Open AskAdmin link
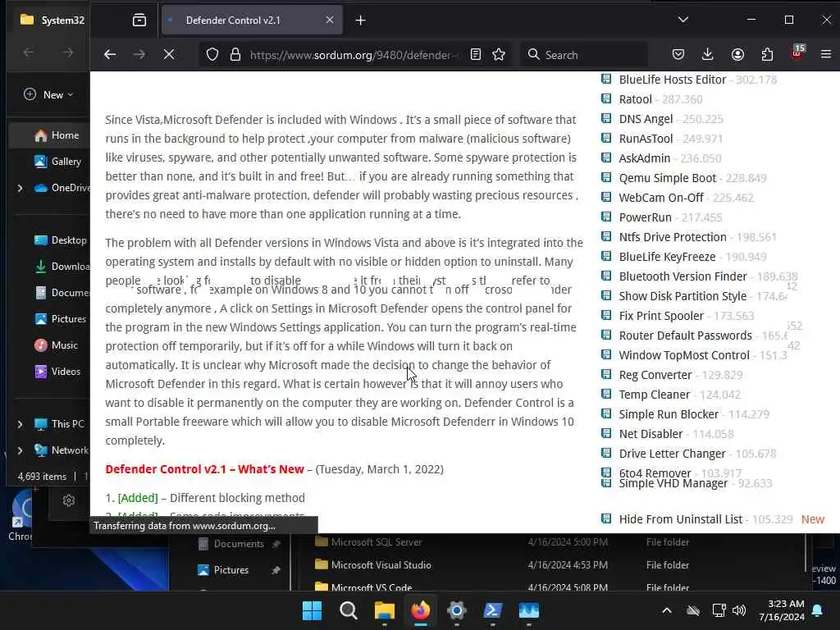 (x=645, y=158)
